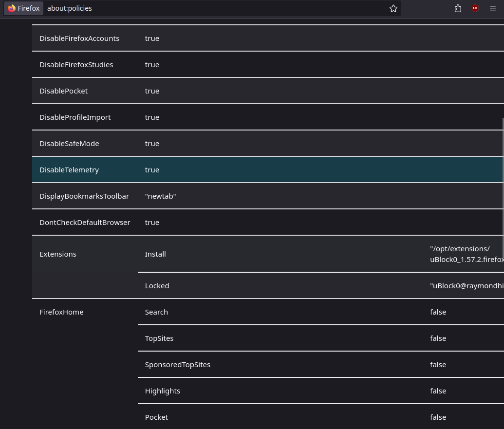Click the true value of DontCheckDefaultBrowser

coord(152,223)
